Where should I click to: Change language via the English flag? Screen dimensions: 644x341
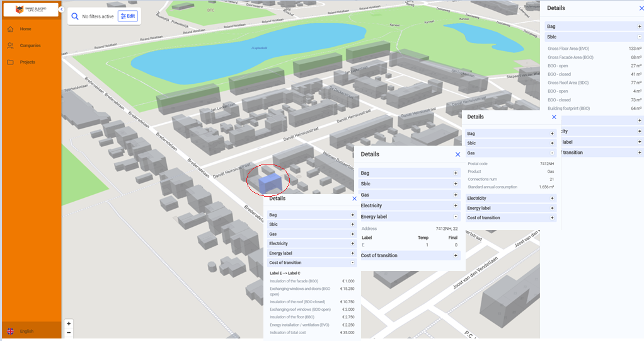pyautogui.click(x=11, y=331)
